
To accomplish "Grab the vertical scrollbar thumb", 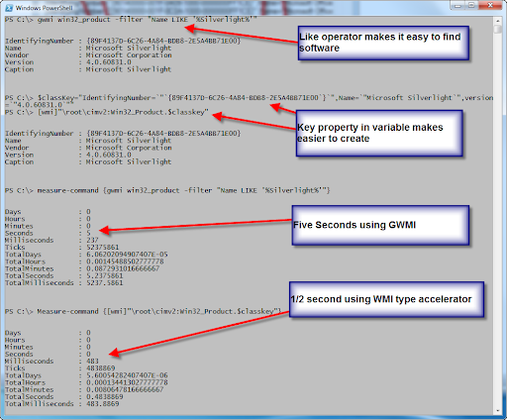I will tap(498, 29).
